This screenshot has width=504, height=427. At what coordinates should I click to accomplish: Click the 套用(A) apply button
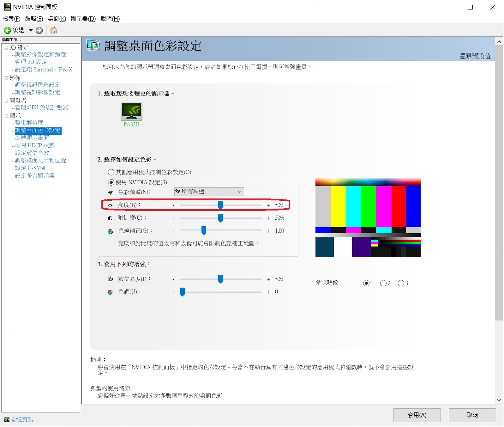(417, 415)
